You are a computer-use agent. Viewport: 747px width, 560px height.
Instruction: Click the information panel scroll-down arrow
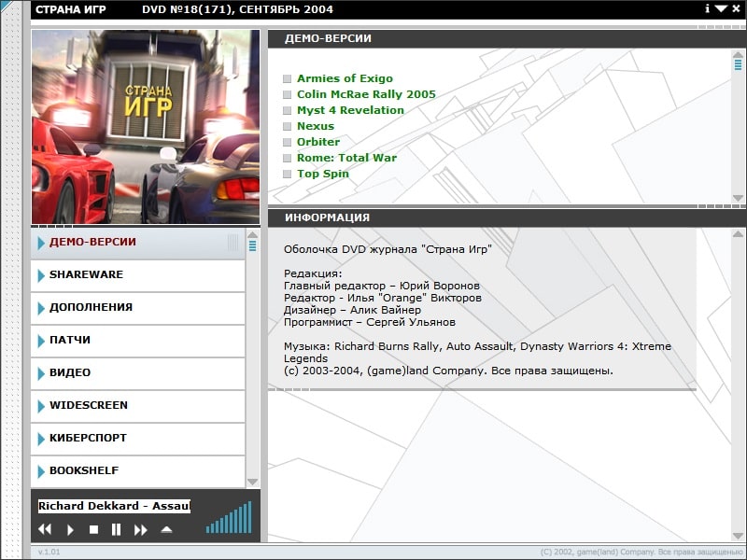[x=738, y=536]
